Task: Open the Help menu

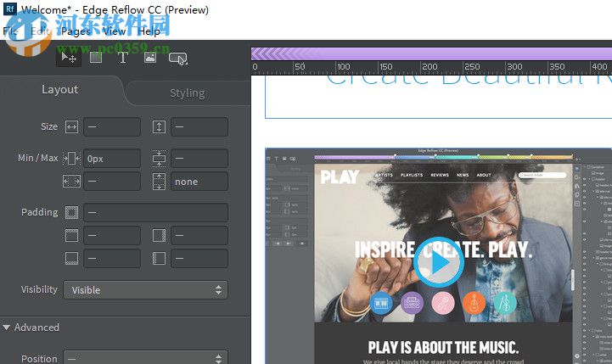Action: point(149,31)
